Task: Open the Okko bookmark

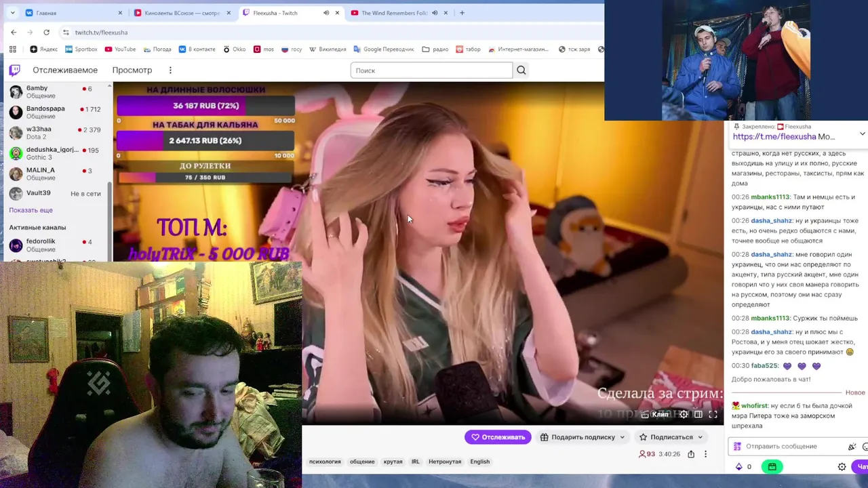Action: [235, 49]
